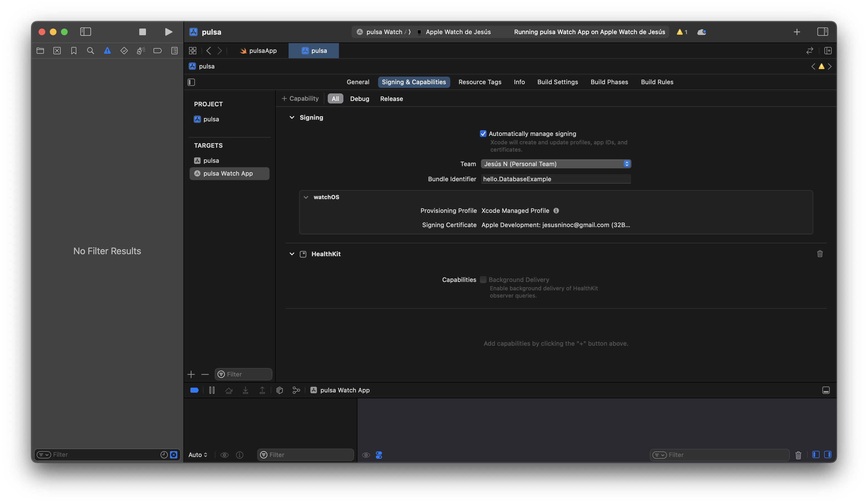Delete the HealthKit capability trash icon

pyautogui.click(x=820, y=254)
